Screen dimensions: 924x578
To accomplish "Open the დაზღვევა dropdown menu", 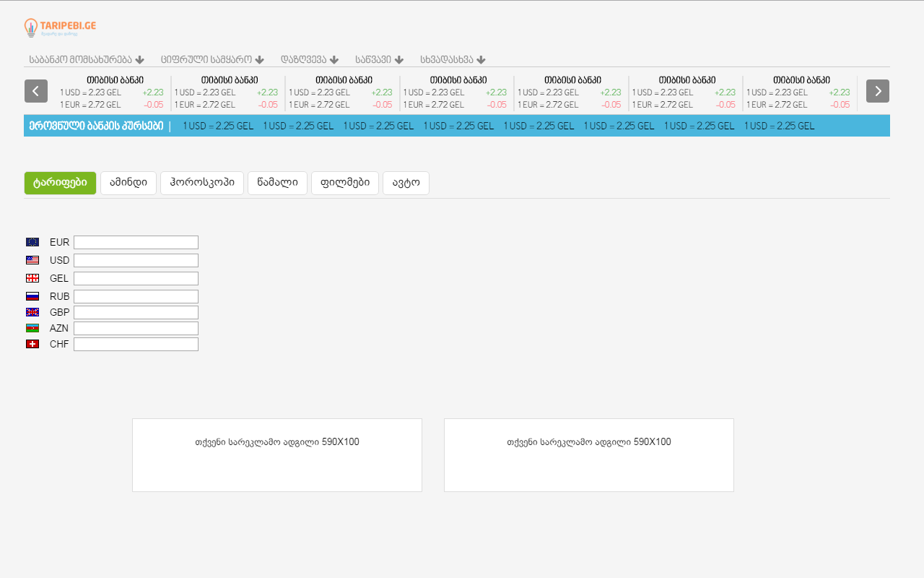I will click(x=310, y=59).
